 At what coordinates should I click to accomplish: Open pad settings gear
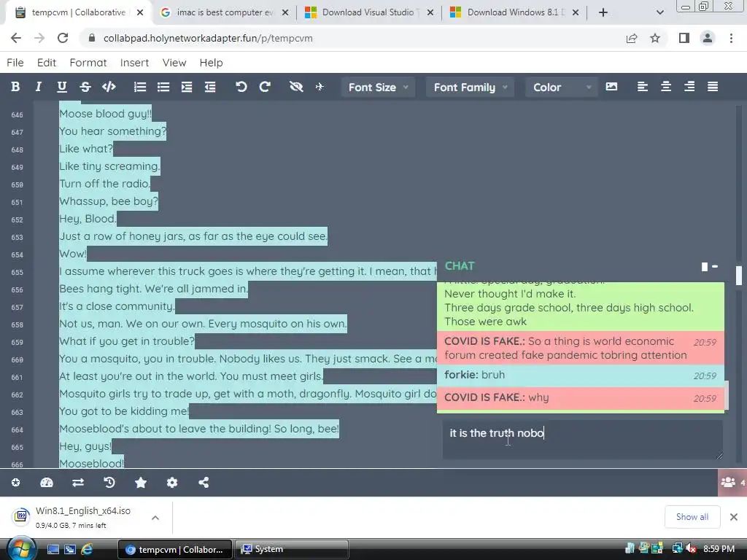(x=172, y=483)
